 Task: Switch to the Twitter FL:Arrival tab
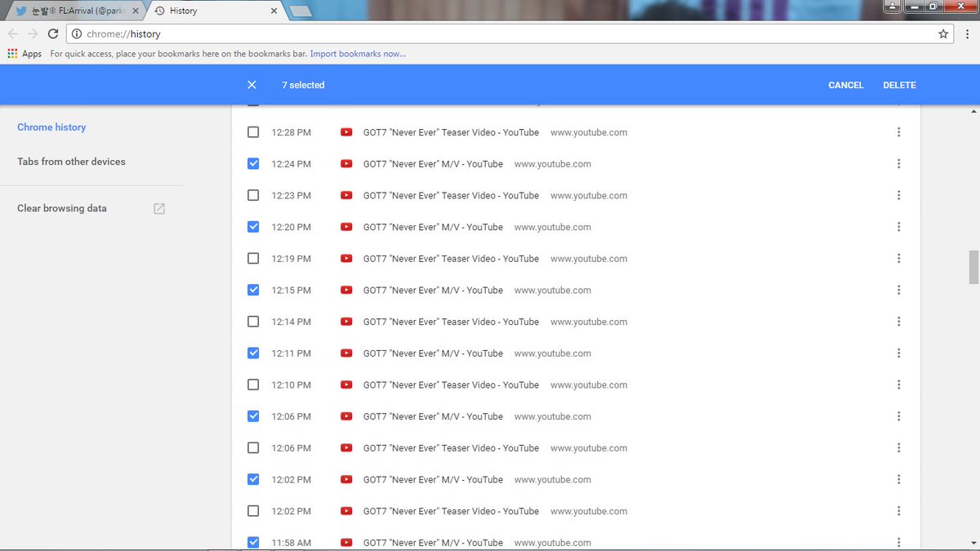click(x=75, y=11)
